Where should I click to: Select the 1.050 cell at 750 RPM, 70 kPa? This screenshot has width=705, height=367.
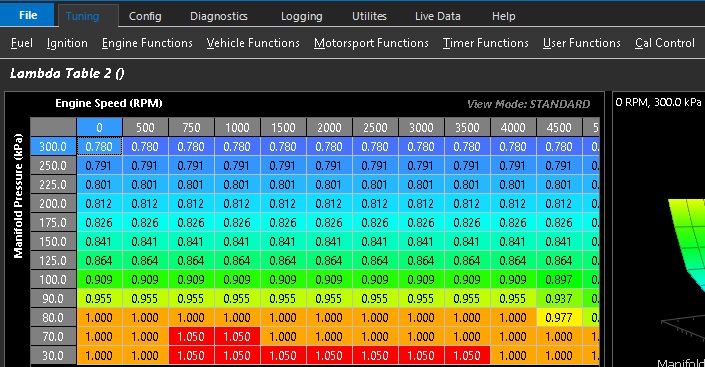tap(191, 336)
